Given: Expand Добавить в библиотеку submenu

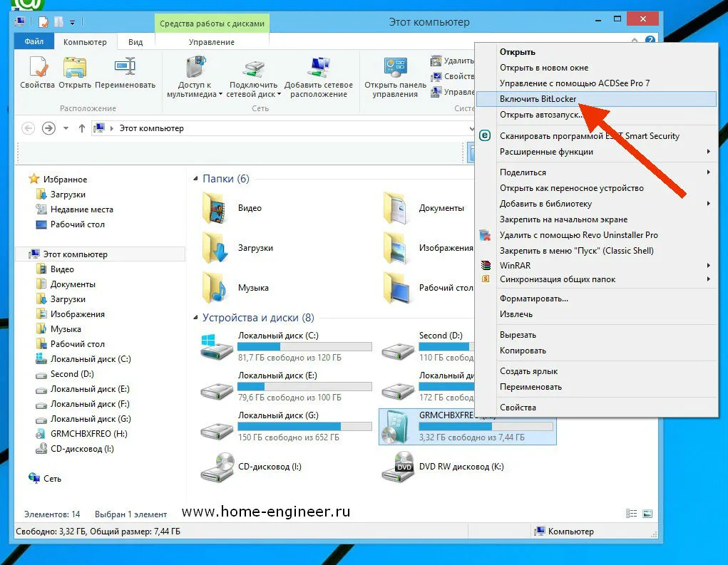Looking at the screenshot, I should (x=597, y=204).
